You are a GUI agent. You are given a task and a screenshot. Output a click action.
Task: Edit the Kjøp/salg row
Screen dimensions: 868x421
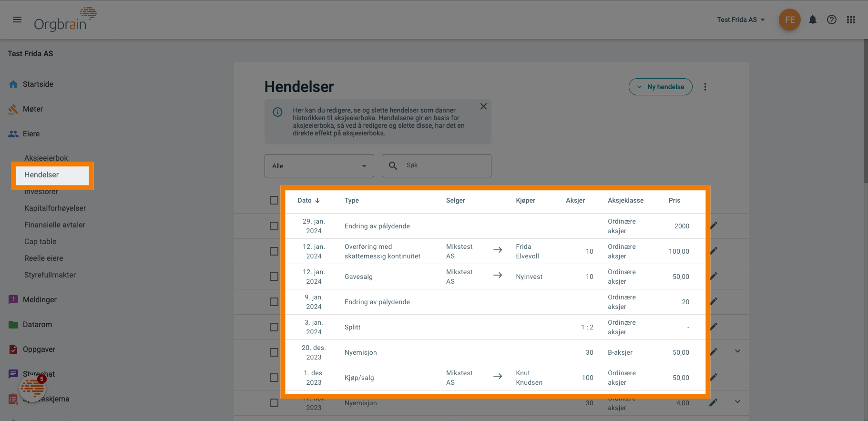[714, 377]
